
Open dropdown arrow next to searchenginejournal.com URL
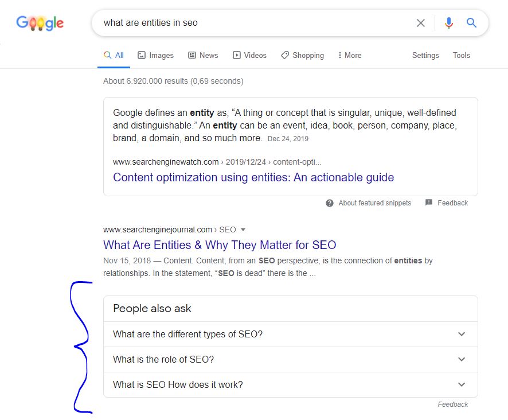pos(243,230)
